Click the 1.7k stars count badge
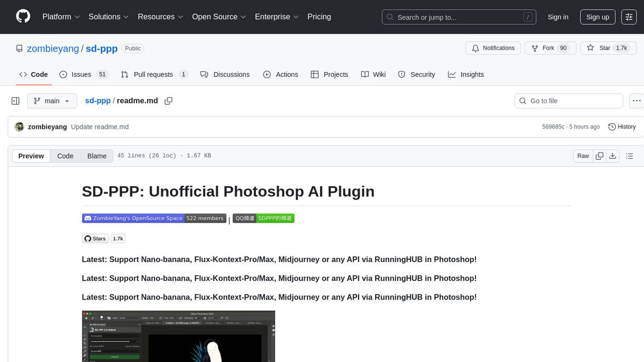 (118, 239)
